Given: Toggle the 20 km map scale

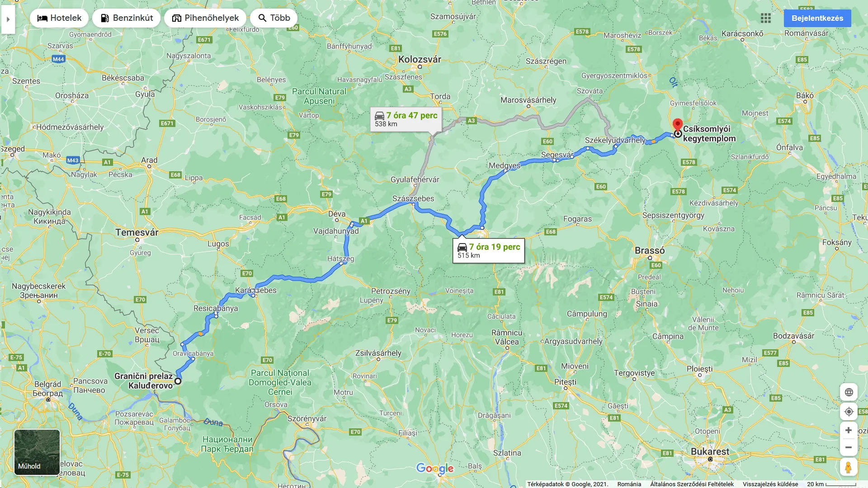Looking at the screenshot, I should pyautogui.click(x=832, y=484).
